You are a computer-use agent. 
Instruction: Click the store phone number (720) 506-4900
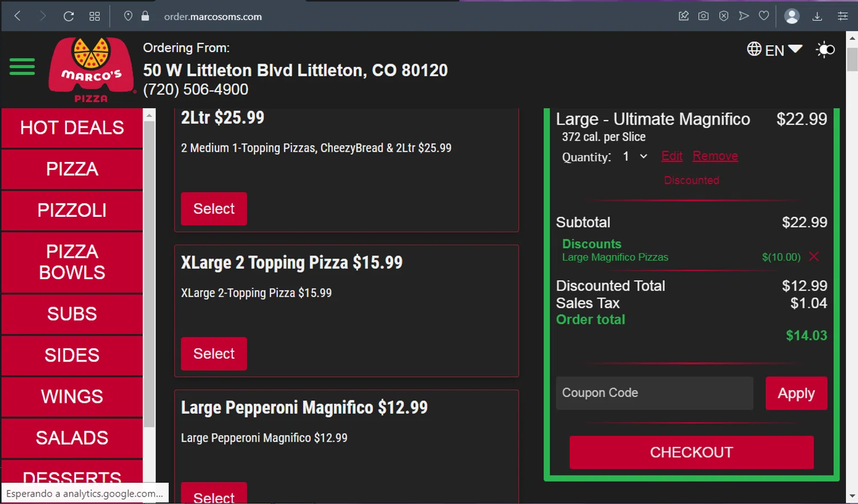196,89
